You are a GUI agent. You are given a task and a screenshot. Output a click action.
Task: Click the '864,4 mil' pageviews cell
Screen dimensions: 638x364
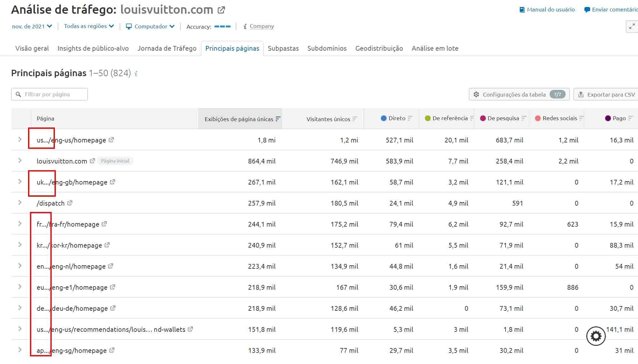click(262, 161)
